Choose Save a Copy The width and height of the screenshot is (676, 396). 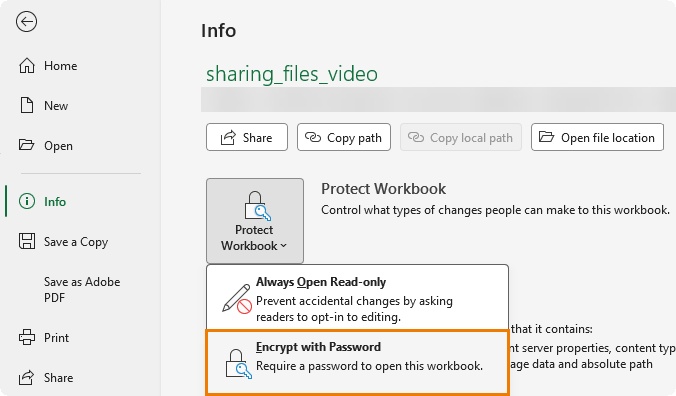point(63,242)
